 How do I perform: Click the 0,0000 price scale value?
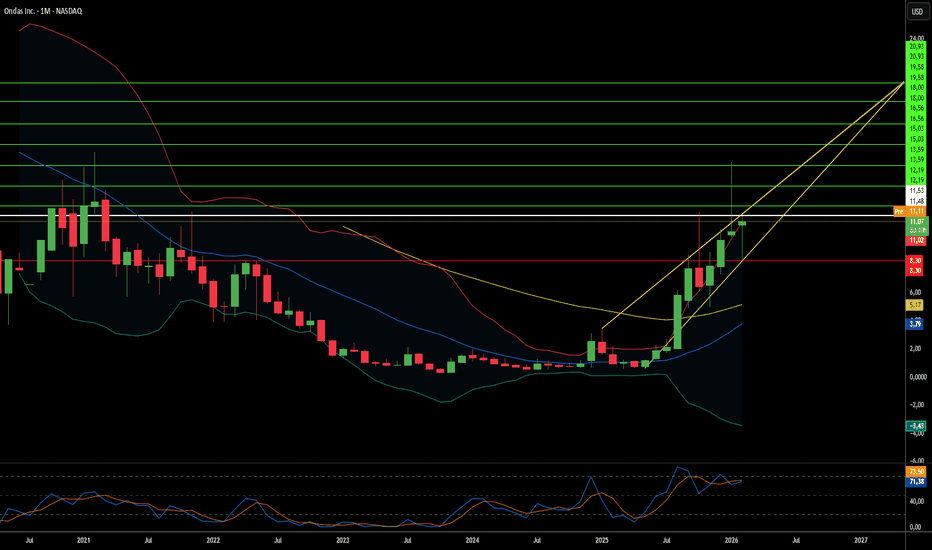click(x=918, y=377)
